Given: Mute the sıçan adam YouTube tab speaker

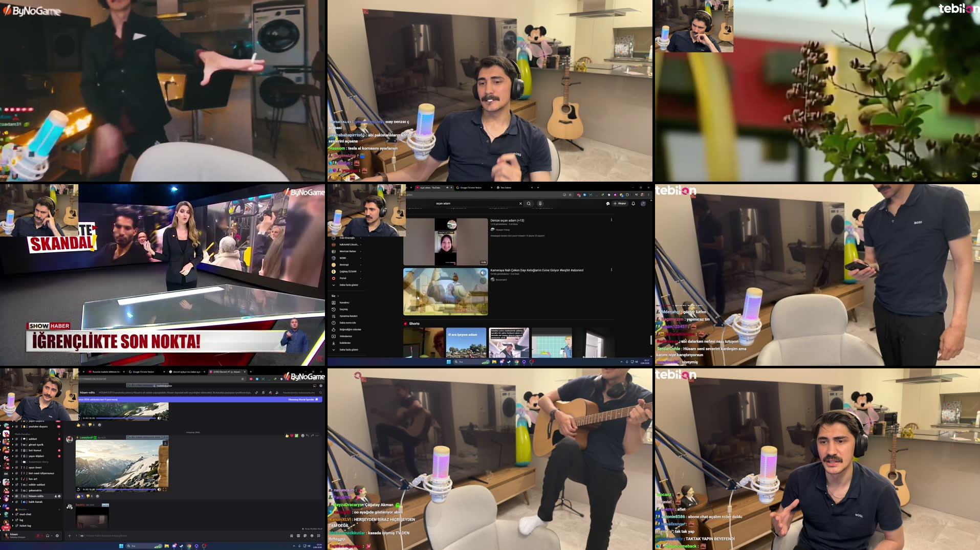Looking at the screenshot, I should 447,187.
